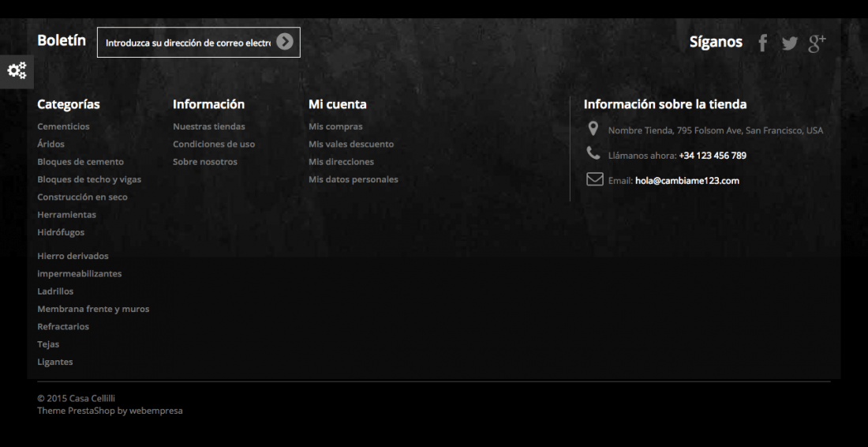This screenshot has height=447, width=868.
Task: Click the store address text
Action: [715, 131]
